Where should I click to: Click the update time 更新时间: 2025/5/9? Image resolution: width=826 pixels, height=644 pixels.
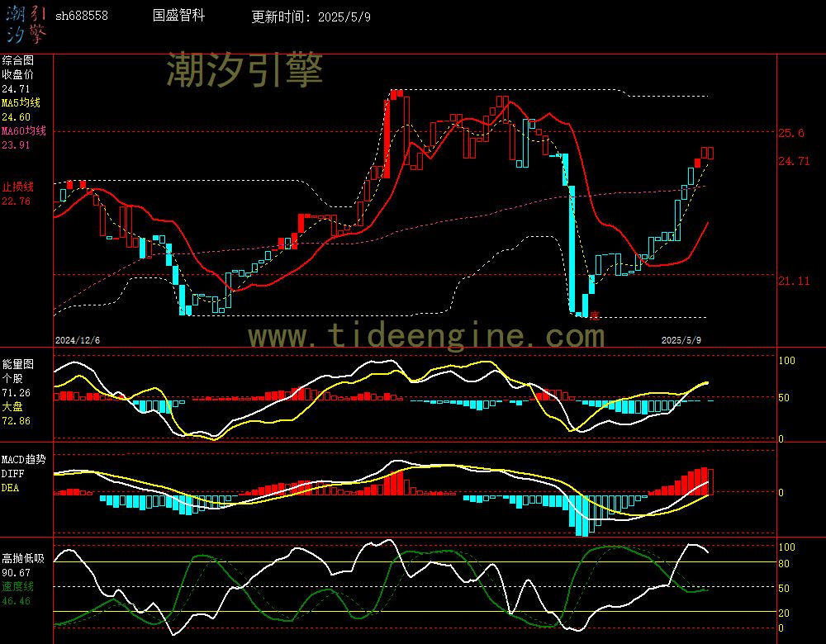point(311,17)
